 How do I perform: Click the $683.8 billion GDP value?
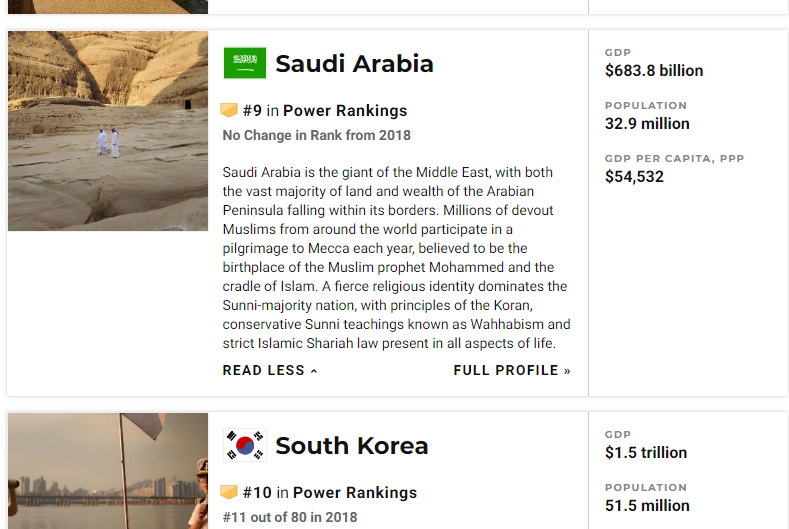[654, 70]
